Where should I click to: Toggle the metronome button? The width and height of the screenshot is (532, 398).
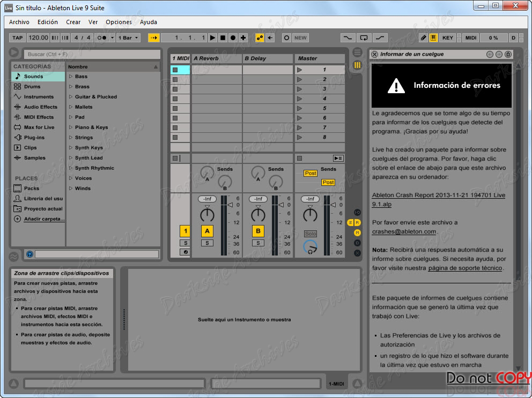(102, 37)
